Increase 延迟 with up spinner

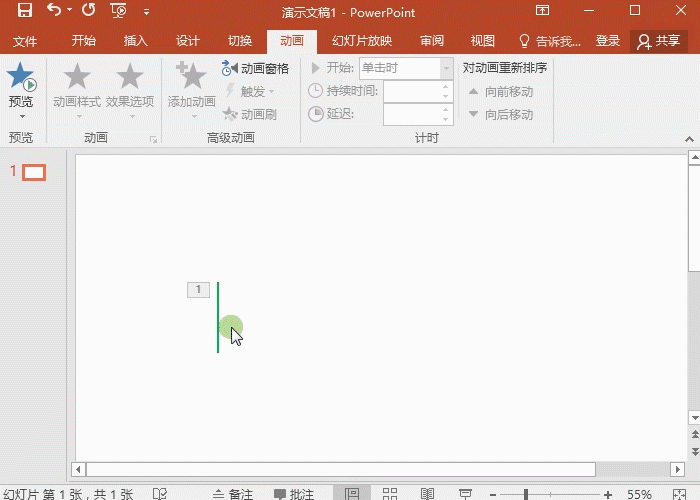click(x=446, y=109)
